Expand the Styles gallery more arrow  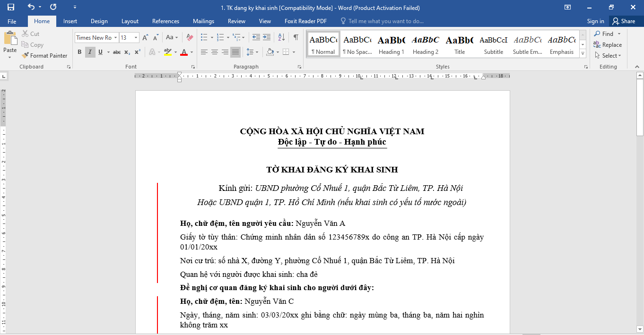pos(583,54)
